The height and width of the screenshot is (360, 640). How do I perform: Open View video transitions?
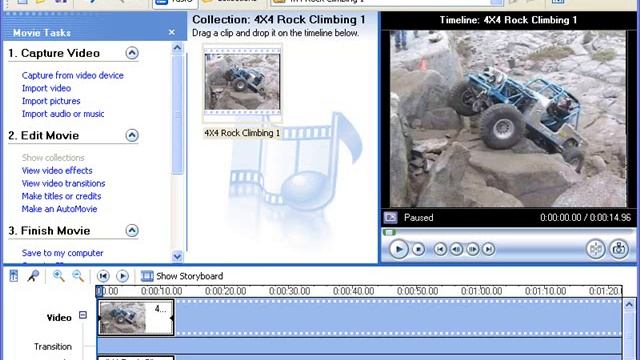63,183
